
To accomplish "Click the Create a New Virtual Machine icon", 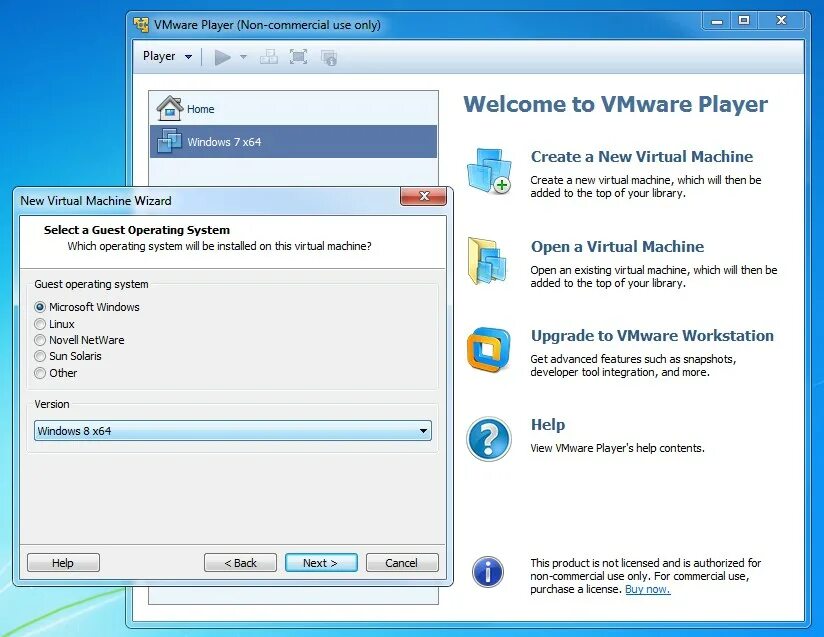I will [489, 171].
